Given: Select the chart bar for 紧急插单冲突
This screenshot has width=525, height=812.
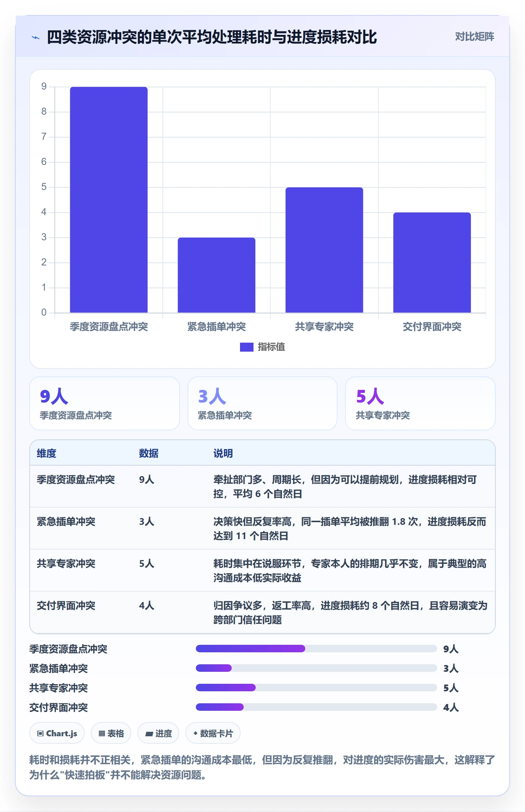Looking at the screenshot, I should click(216, 275).
